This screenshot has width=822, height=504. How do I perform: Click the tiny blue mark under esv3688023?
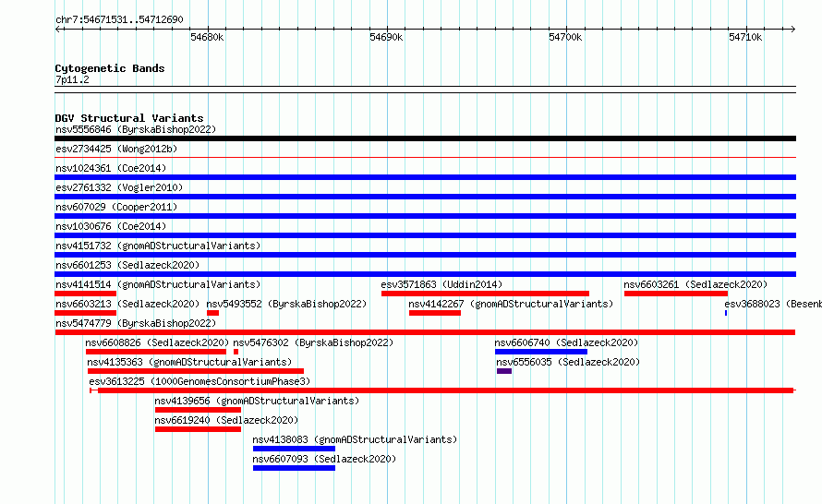726,313
